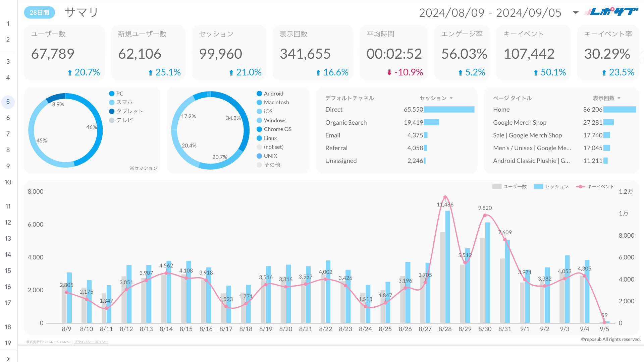Sort by 表示回数 column arrow
Screen dimensions: 644x362
click(x=619, y=98)
